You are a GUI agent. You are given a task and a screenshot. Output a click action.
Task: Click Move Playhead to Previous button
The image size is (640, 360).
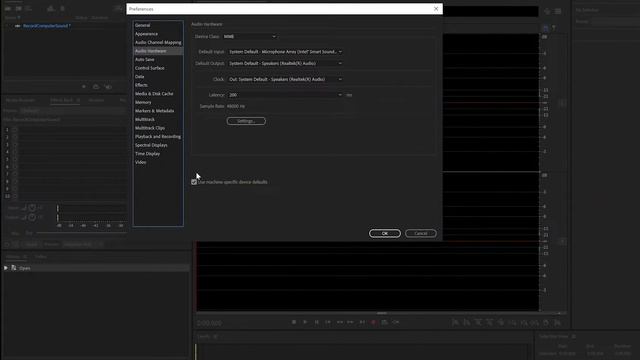pyautogui.click(x=328, y=322)
